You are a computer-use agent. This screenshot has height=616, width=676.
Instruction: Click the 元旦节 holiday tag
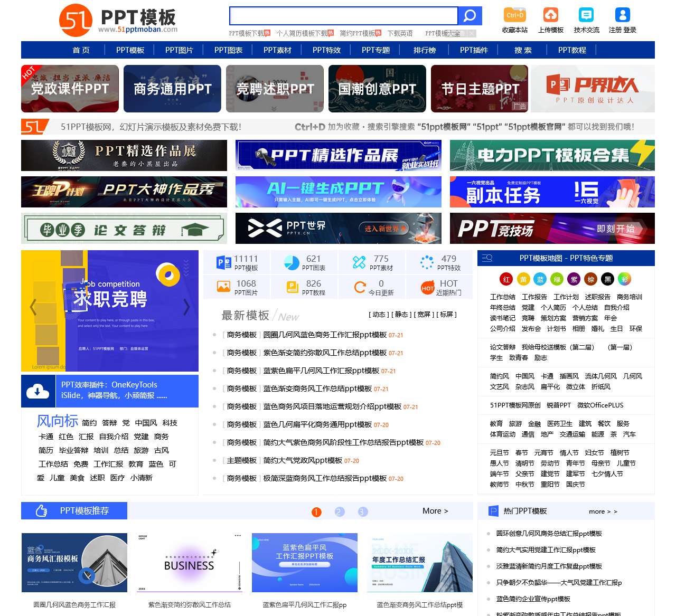coord(500,453)
